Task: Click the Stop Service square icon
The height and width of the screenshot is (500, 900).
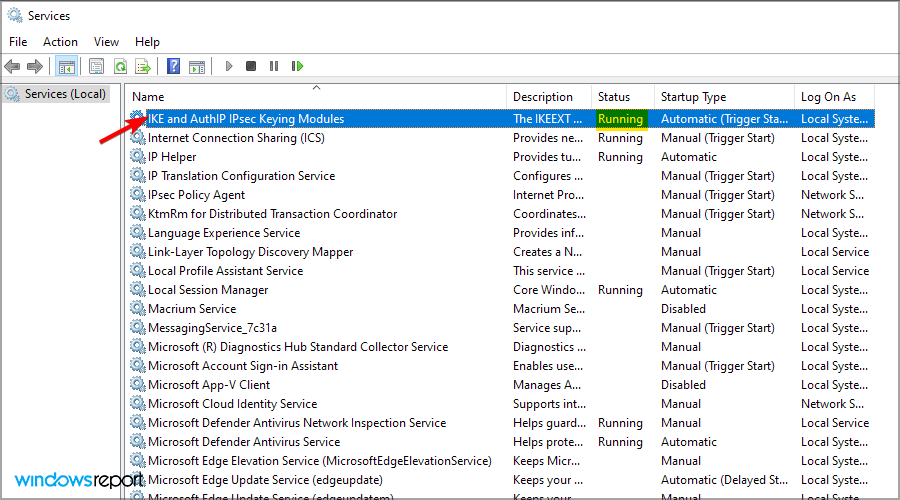Action: click(x=251, y=67)
